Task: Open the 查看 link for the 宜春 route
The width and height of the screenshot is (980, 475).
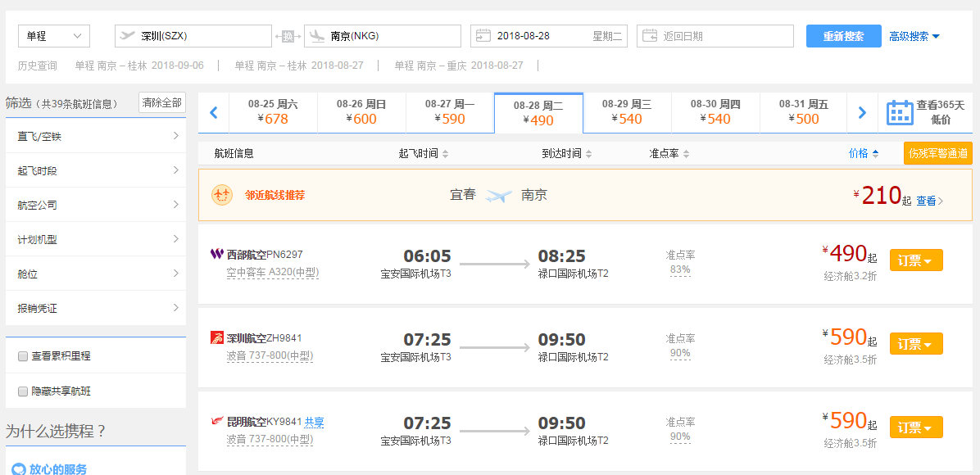Action: [x=926, y=200]
